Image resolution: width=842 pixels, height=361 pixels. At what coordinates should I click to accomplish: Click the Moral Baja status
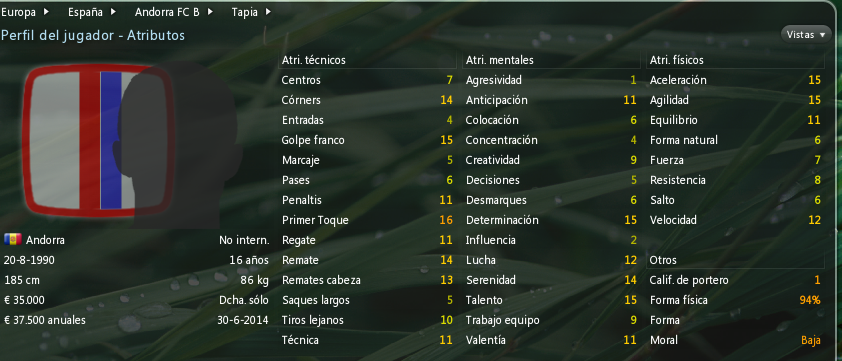pyautogui.click(x=811, y=340)
